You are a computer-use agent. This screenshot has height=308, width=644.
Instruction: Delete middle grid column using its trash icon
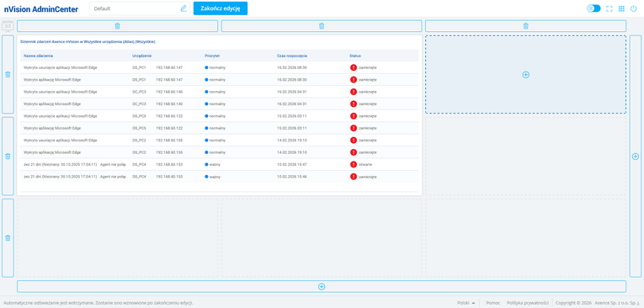(x=322, y=26)
